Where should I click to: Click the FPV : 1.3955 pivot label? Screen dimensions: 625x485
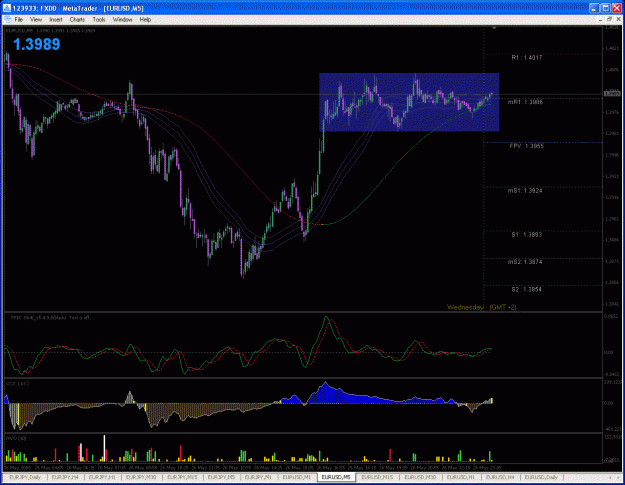coord(526,146)
